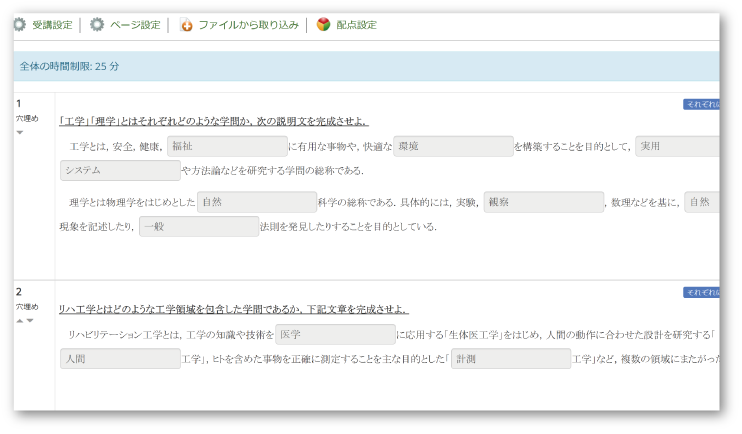Click the 自然 field after 数理などを基に
The height and width of the screenshot is (434, 742).
coord(702,202)
